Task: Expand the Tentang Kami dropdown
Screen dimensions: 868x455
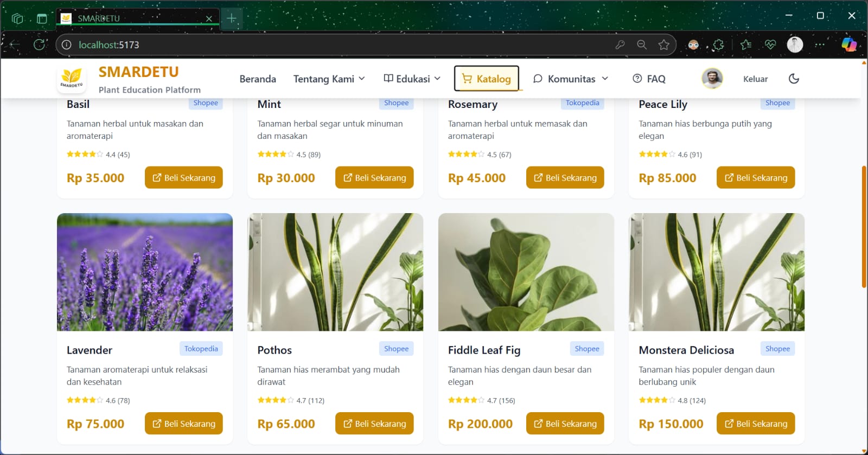Action: (x=329, y=79)
